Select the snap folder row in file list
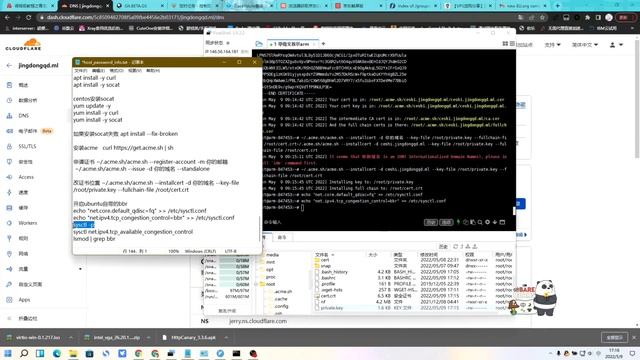 (x=413, y=266)
